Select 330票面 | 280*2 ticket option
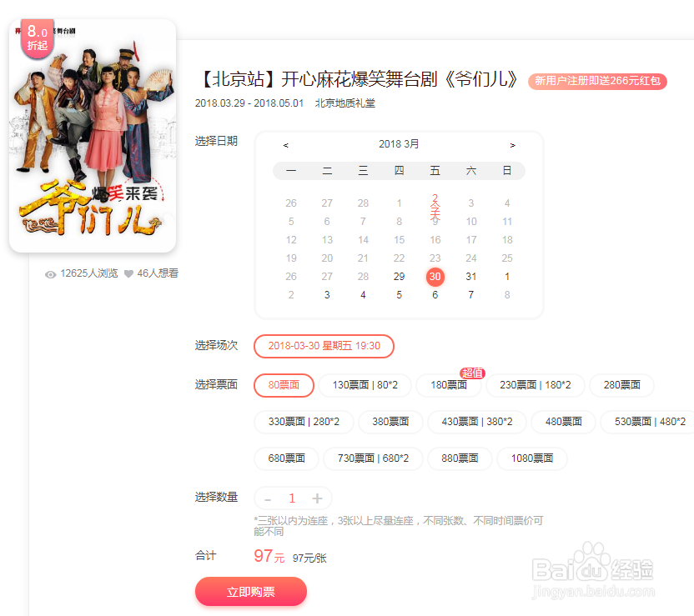This screenshot has width=694, height=616. coord(304,422)
